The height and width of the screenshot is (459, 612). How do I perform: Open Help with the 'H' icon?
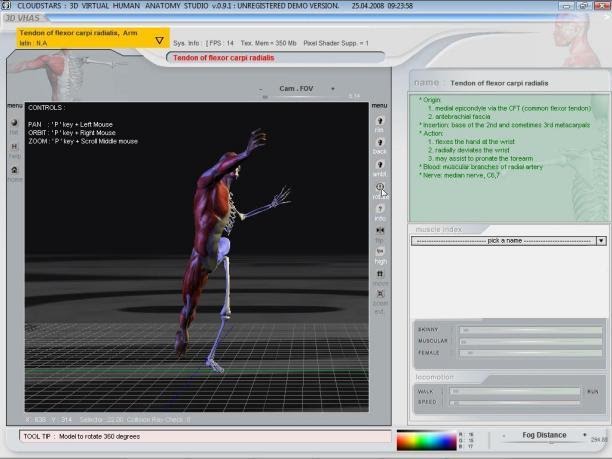click(x=14, y=146)
